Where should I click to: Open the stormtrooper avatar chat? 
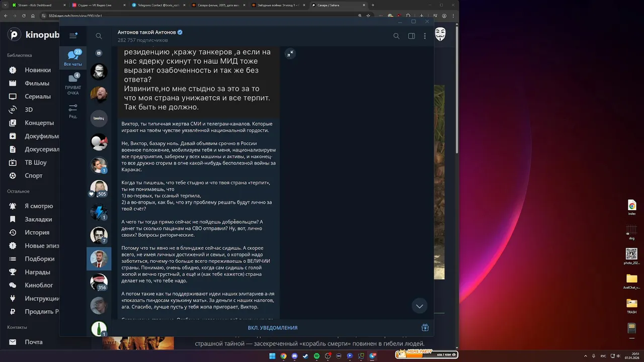click(x=99, y=72)
